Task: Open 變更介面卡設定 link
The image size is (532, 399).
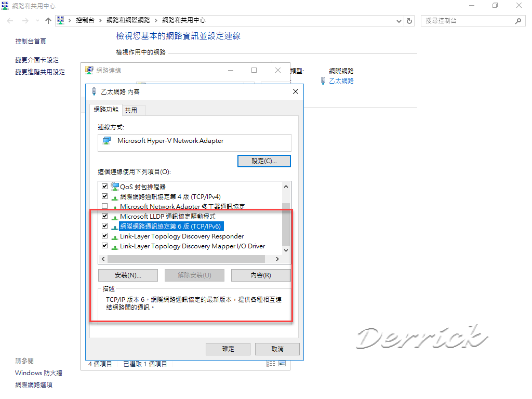Action: tap(37, 60)
